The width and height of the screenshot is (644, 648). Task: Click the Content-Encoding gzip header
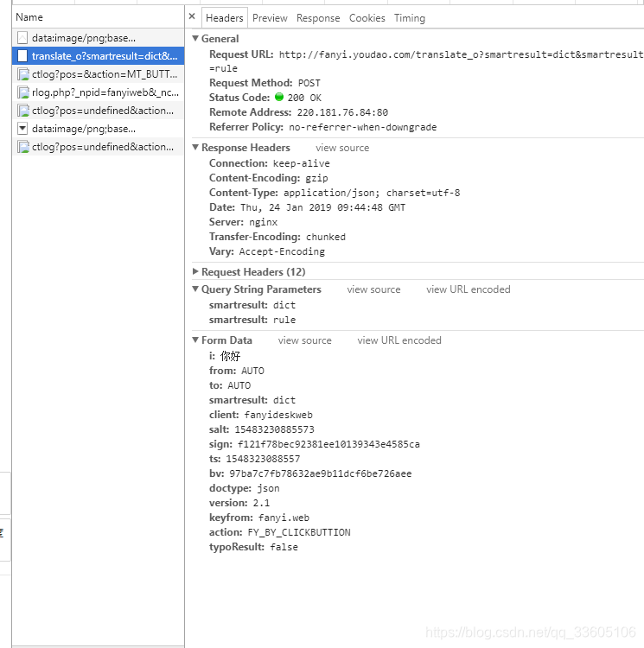[268, 178]
